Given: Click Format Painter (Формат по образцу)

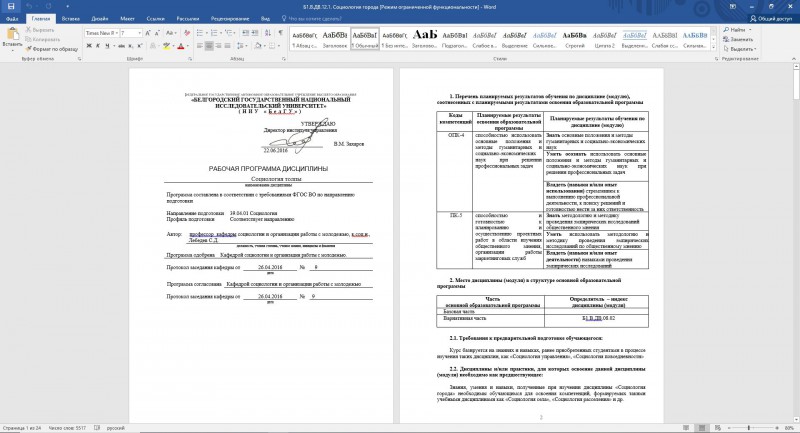Looking at the screenshot, I should (x=52, y=49).
